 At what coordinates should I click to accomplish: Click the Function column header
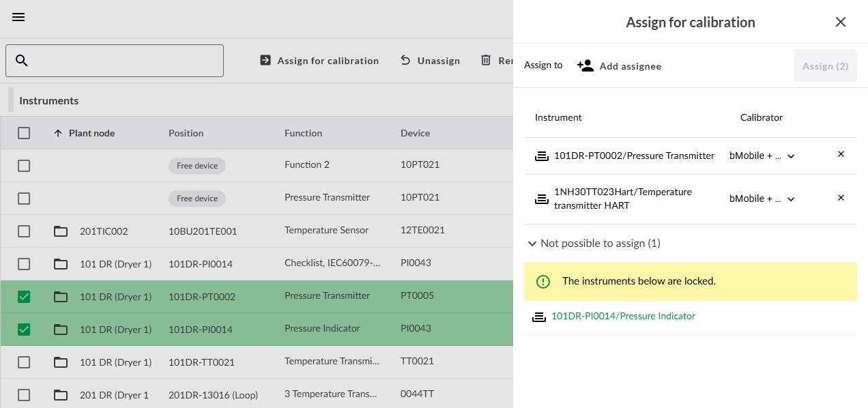(x=303, y=133)
